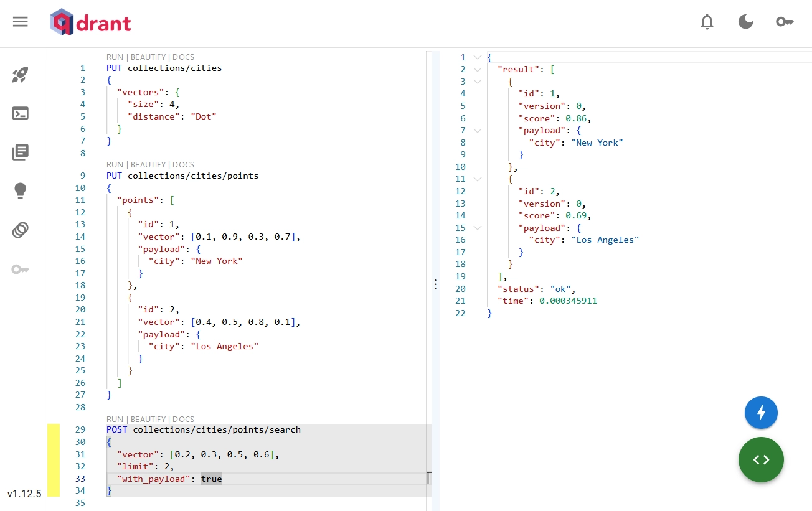
Task: Run the PUT collections/cities request
Action: [x=115, y=57]
